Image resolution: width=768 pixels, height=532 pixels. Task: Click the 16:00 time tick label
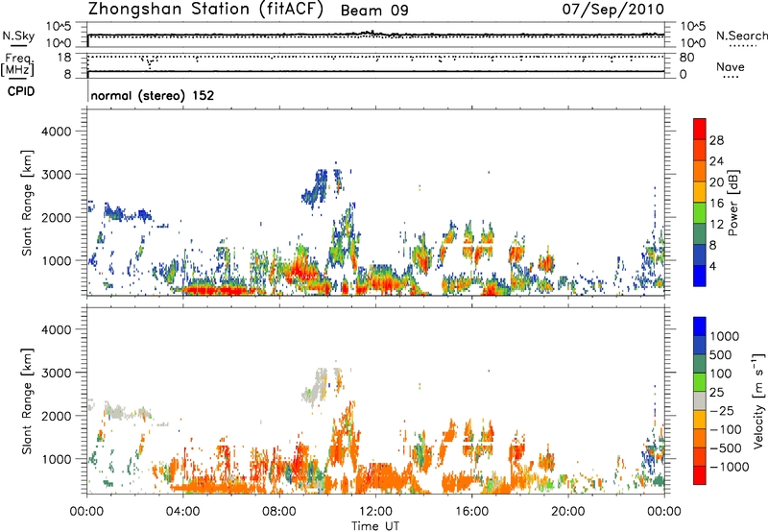coord(471,512)
